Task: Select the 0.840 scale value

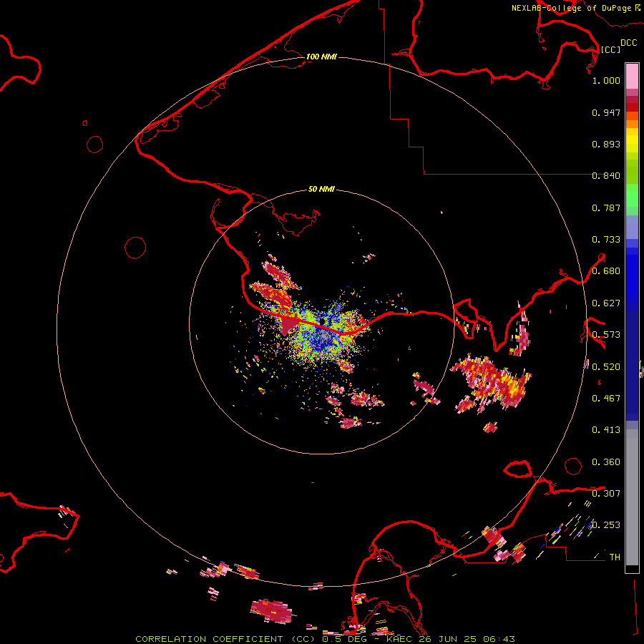Action: click(x=606, y=176)
